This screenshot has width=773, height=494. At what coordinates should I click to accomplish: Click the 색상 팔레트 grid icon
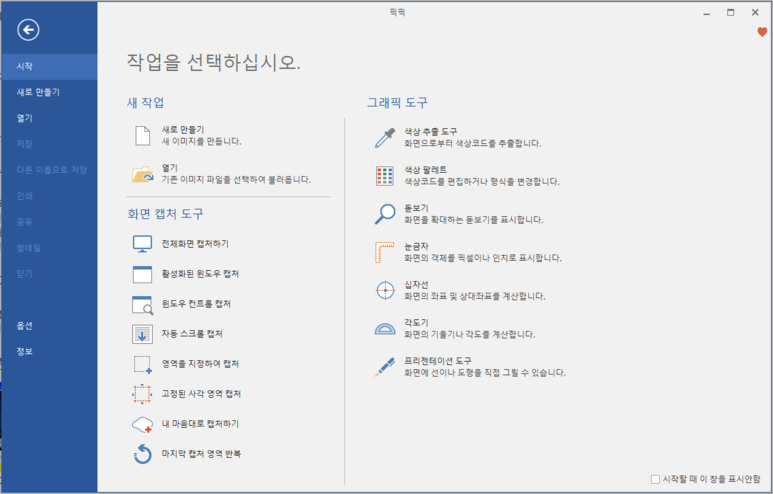(x=385, y=176)
